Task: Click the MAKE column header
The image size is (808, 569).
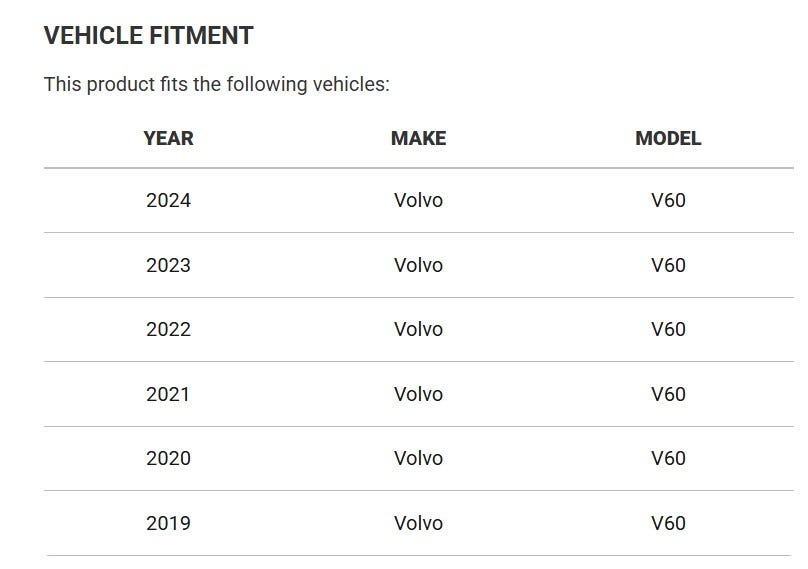Action: coord(418,138)
